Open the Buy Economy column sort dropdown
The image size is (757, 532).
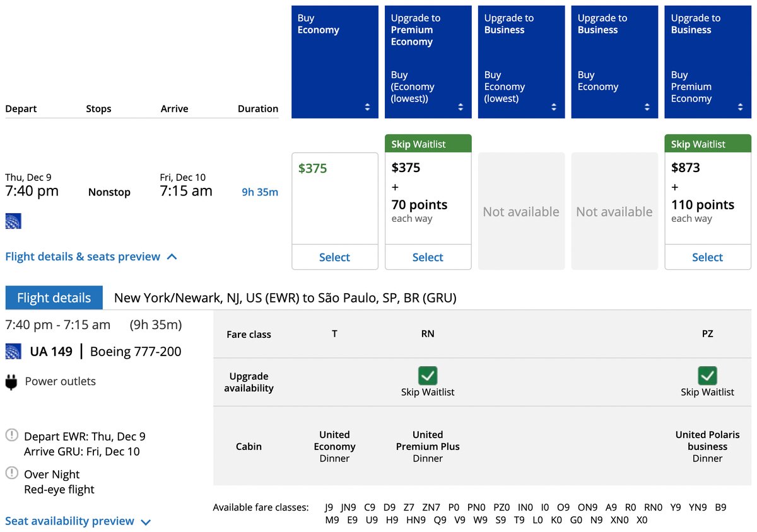click(367, 107)
